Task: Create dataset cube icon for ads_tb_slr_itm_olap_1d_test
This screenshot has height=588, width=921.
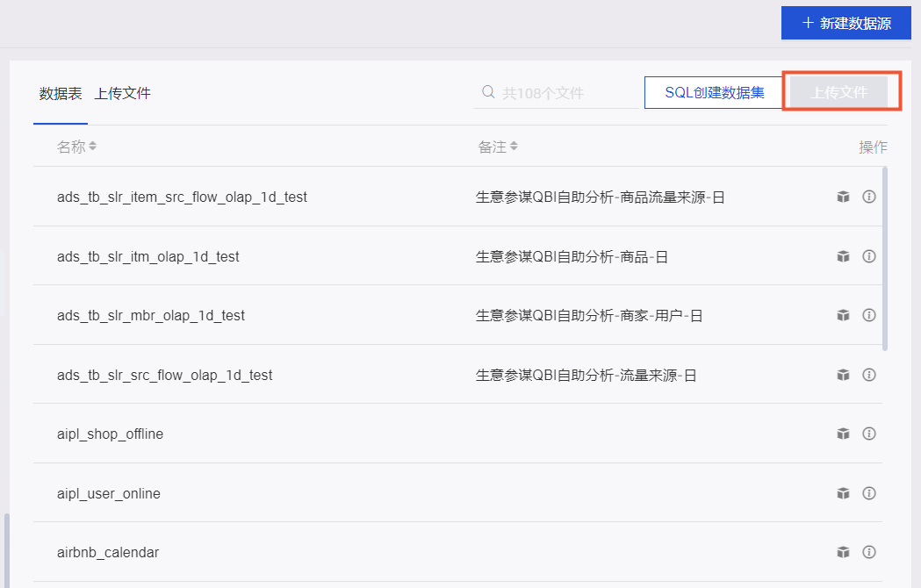Action: click(843, 256)
